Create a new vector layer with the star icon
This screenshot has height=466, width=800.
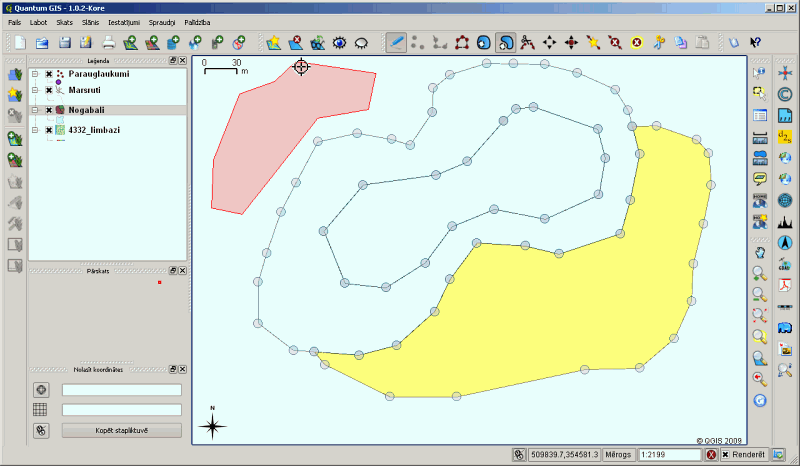tap(273, 43)
